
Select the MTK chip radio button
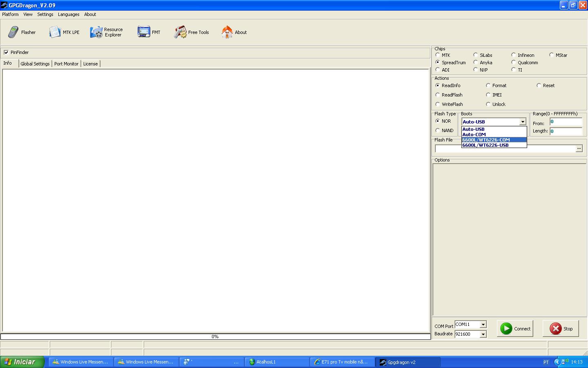(x=438, y=55)
